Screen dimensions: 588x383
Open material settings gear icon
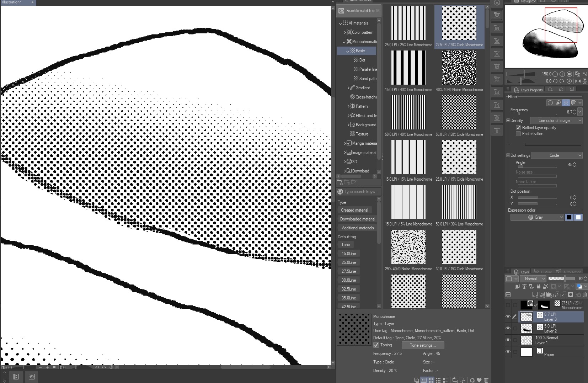point(472,380)
